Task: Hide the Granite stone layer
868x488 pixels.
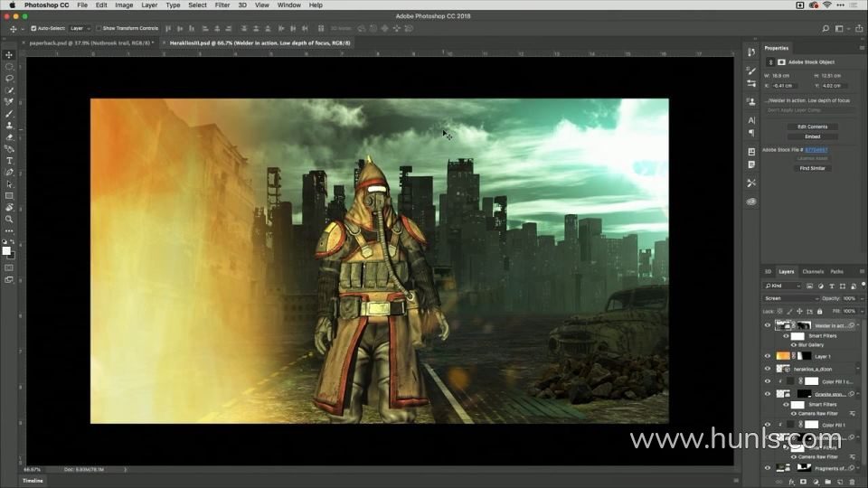Action: click(x=768, y=394)
